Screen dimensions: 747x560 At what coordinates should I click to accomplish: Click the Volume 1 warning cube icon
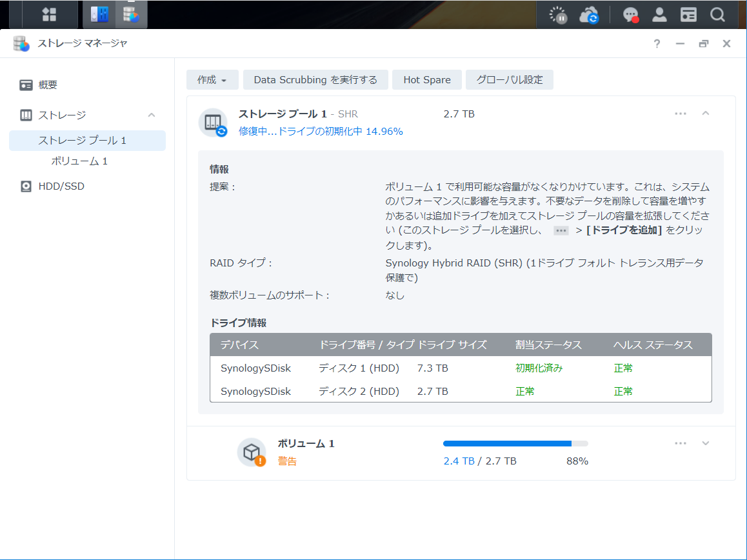(252, 452)
